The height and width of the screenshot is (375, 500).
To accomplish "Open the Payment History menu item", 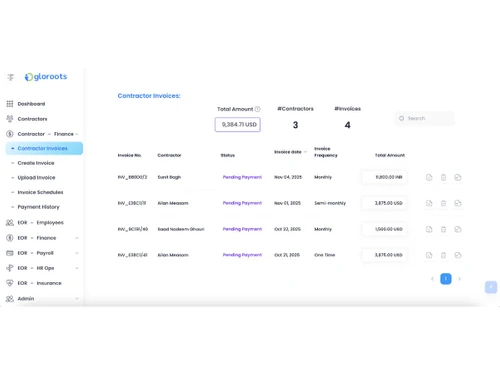I will [x=38, y=207].
